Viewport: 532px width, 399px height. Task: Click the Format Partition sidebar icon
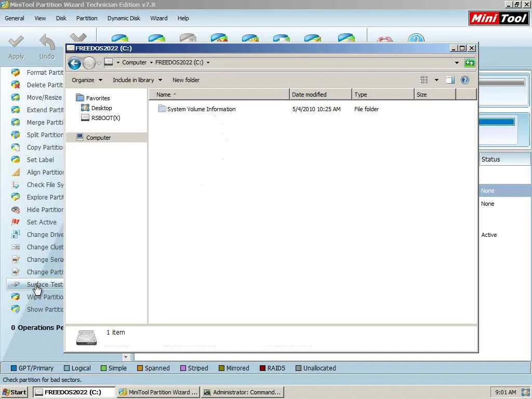coord(16,73)
